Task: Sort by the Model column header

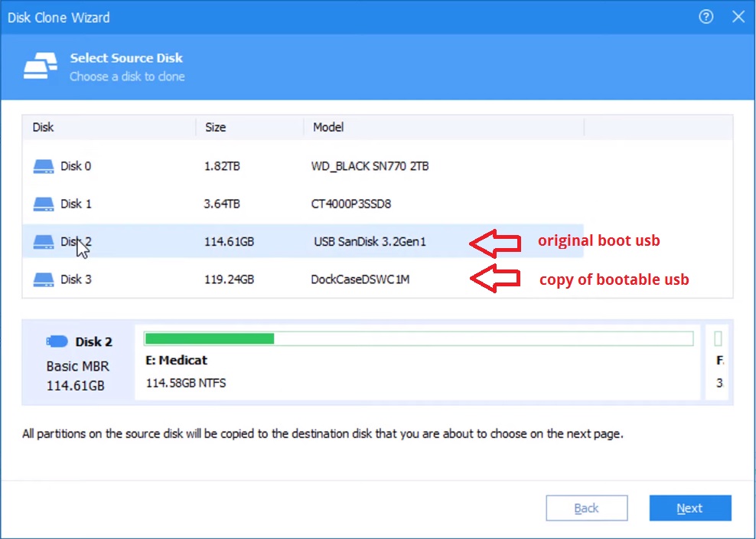Action: coord(328,127)
